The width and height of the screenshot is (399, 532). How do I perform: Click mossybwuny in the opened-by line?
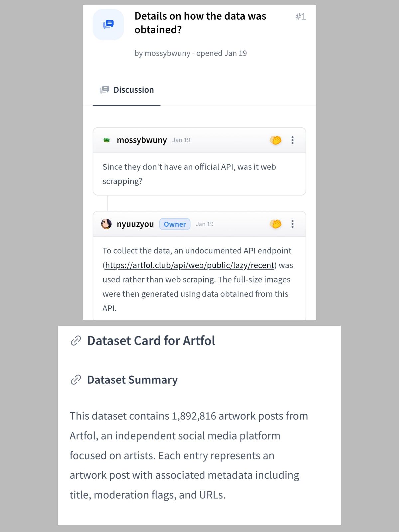[167, 53]
